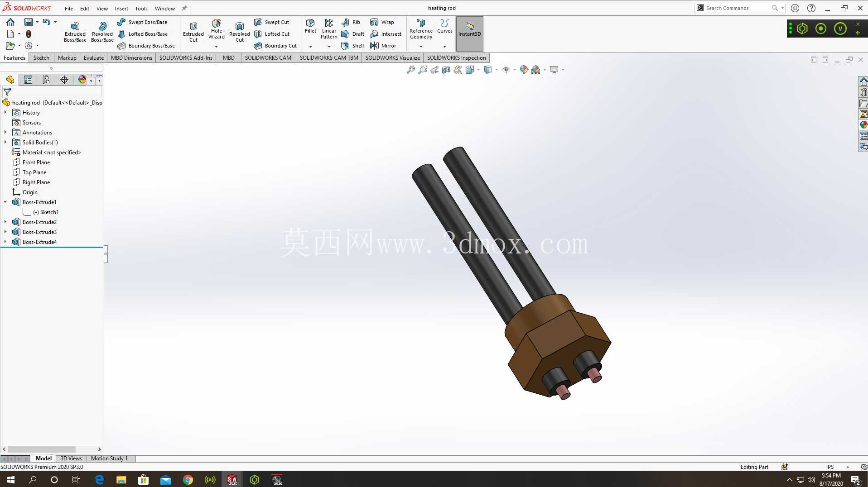The width and height of the screenshot is (868, 487).
Task: Pin the SOLIDWORKS menu bar
Action: pos(184,8)
